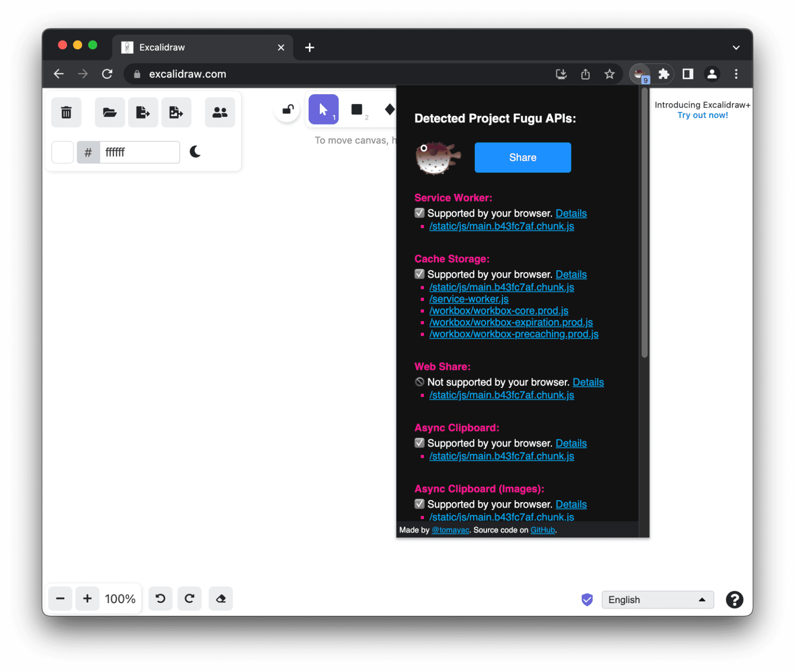Click the Share button in popup
Viewport: 795px width, 672px height.
tap(523, 157)
